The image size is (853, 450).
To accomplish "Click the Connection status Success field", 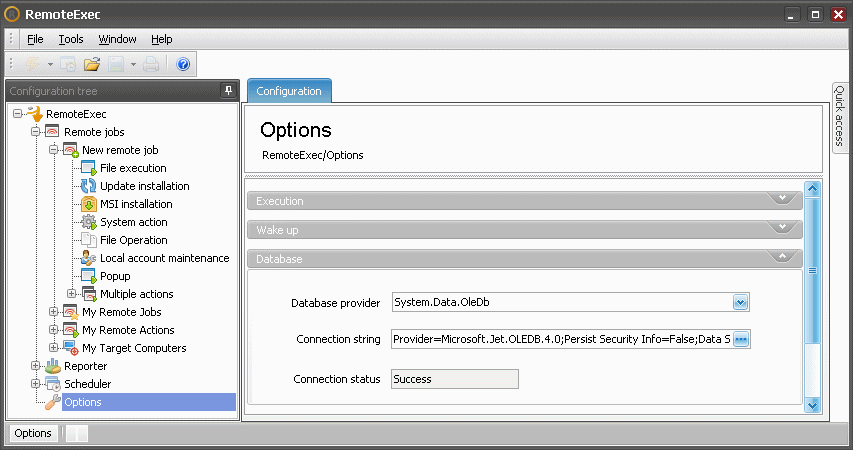I will pos(455,379).
